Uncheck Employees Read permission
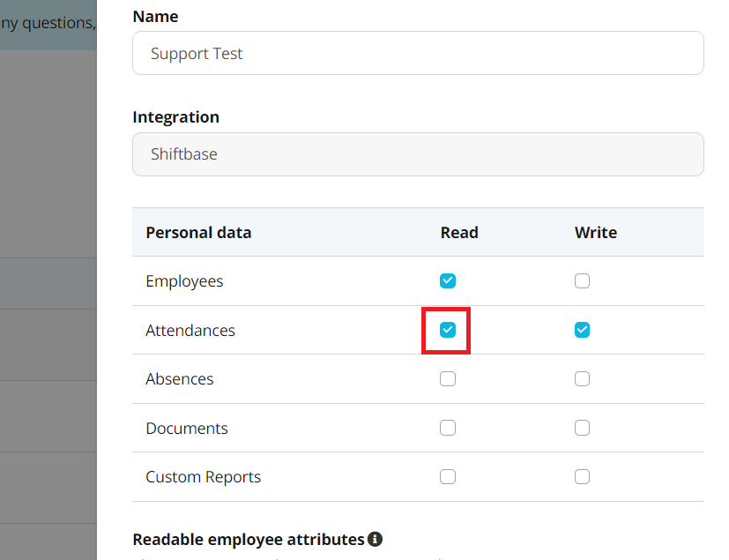Image resolution: width=729 pixels, height=560 pixels. coord(448,281)
